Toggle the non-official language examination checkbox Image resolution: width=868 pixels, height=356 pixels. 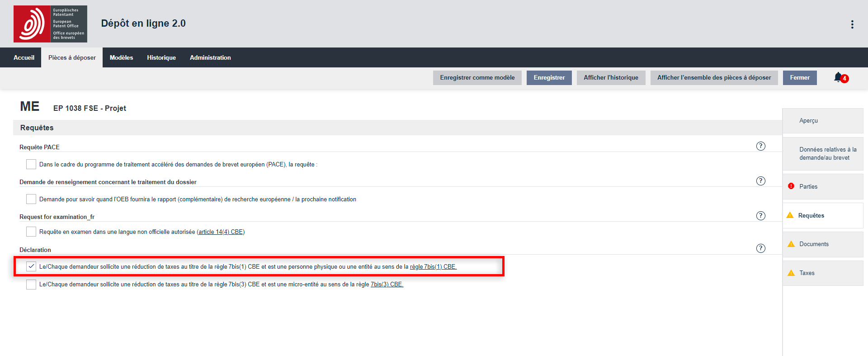pyautogui.click(x=31, y=232)
